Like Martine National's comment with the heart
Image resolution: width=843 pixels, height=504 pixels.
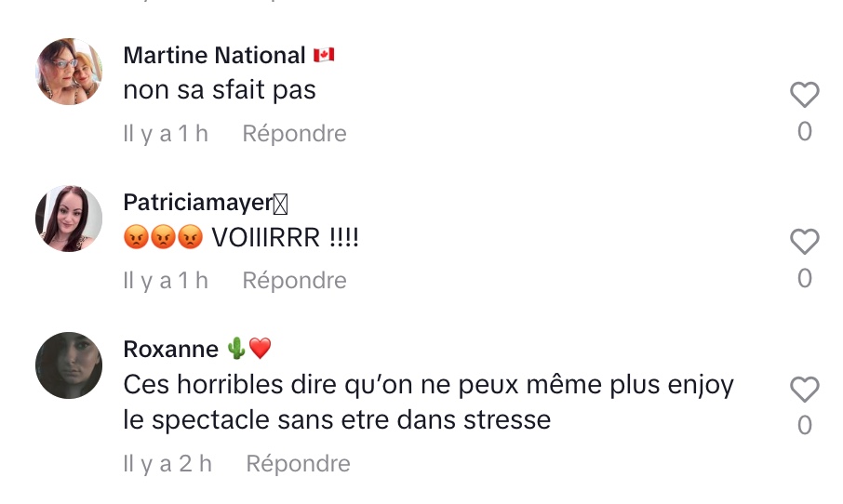pyautogui.click(x=804, y=95)
